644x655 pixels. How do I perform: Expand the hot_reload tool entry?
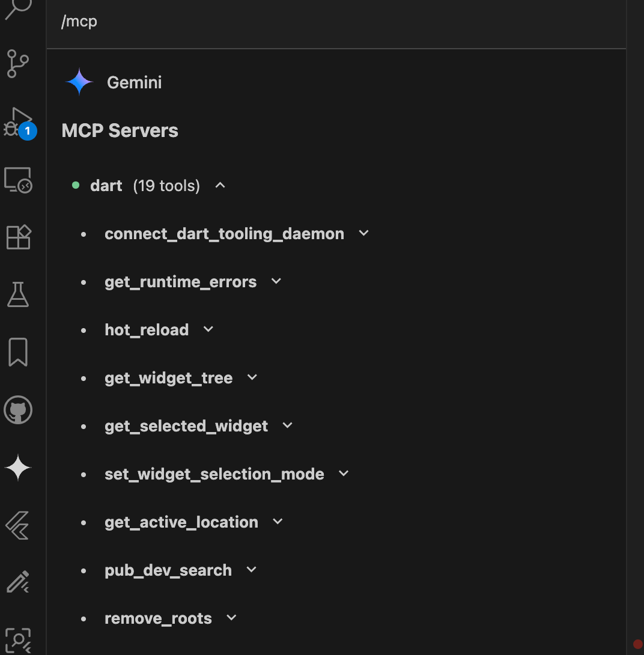tap(207, 329)
